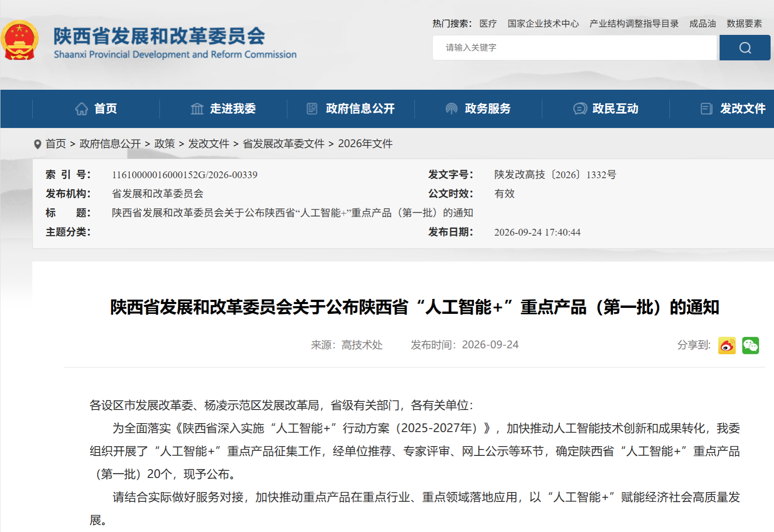Viewport: 774px width, 532px height.
Task: Click the building icon beside 走进我委
Action: click(x=197, y=109)
